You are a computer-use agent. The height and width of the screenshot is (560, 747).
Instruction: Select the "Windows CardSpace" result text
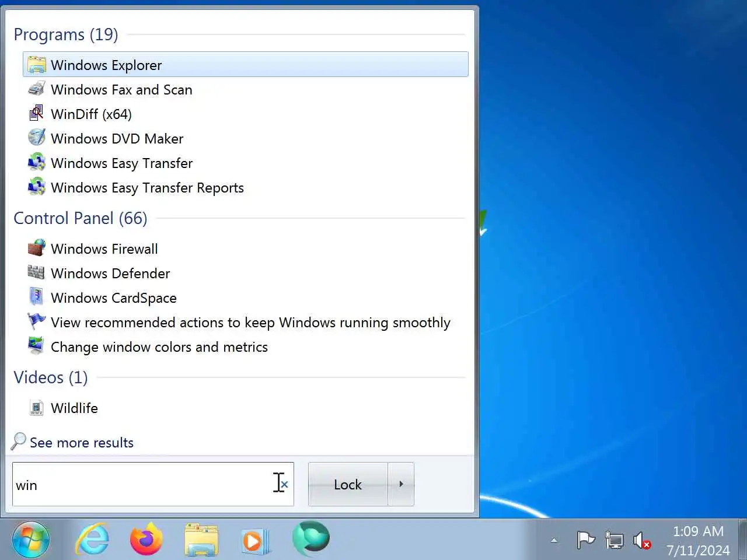pyautogui.click(x=114, y=297)
